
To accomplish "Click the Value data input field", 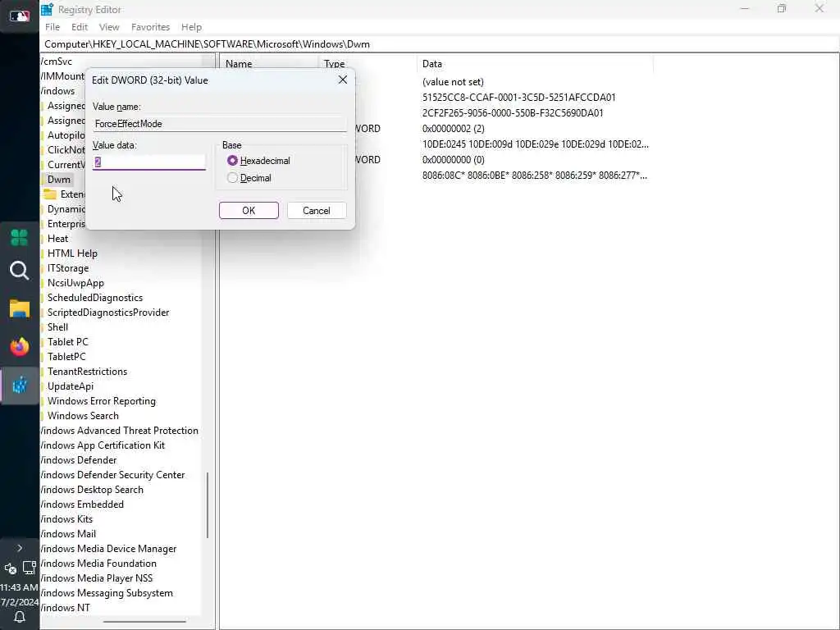I will coord(149,162).
